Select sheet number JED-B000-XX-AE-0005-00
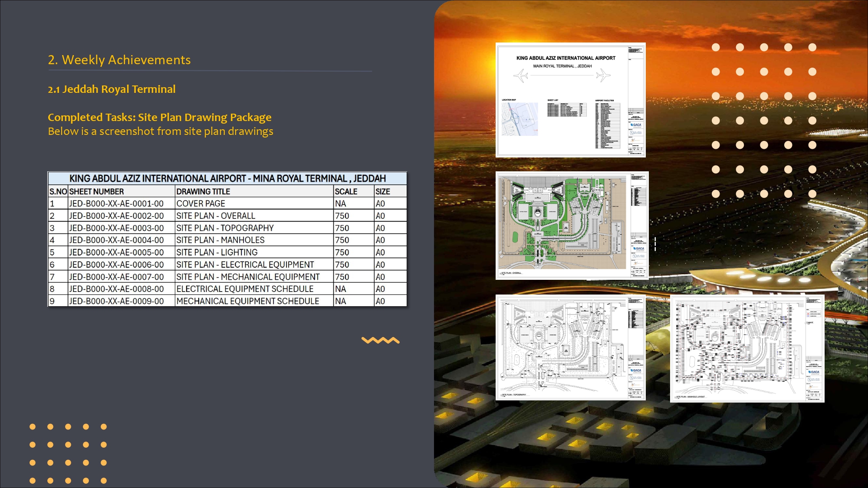 (x=122, y=252)
